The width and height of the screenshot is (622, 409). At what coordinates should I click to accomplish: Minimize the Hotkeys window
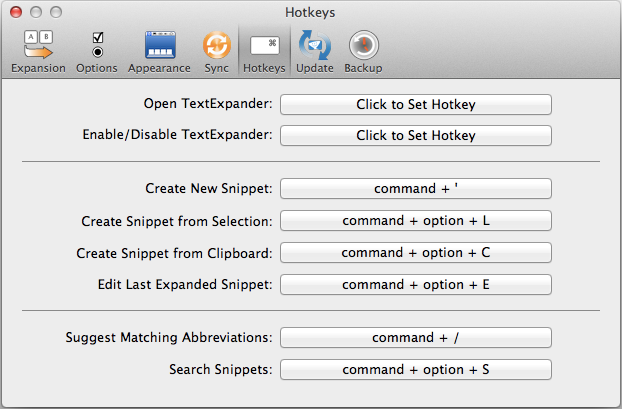tap(34, 12)
